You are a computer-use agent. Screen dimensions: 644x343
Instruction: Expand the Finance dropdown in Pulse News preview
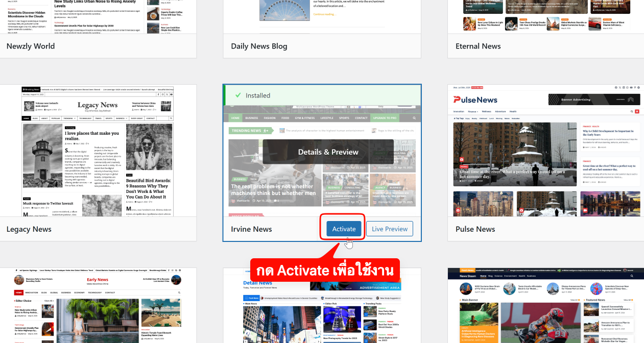[473, 111]
